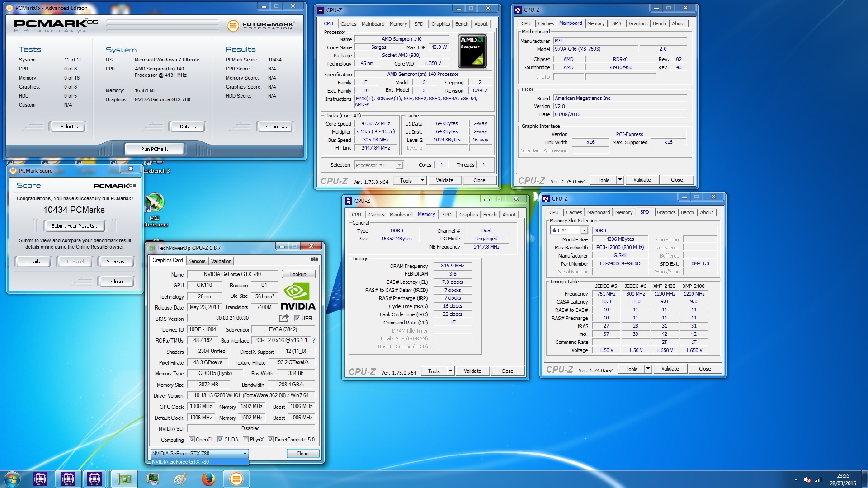Click the Run PCMark button
The width and height of the screenshot is (868, 488).
click(x=154, y=149)
